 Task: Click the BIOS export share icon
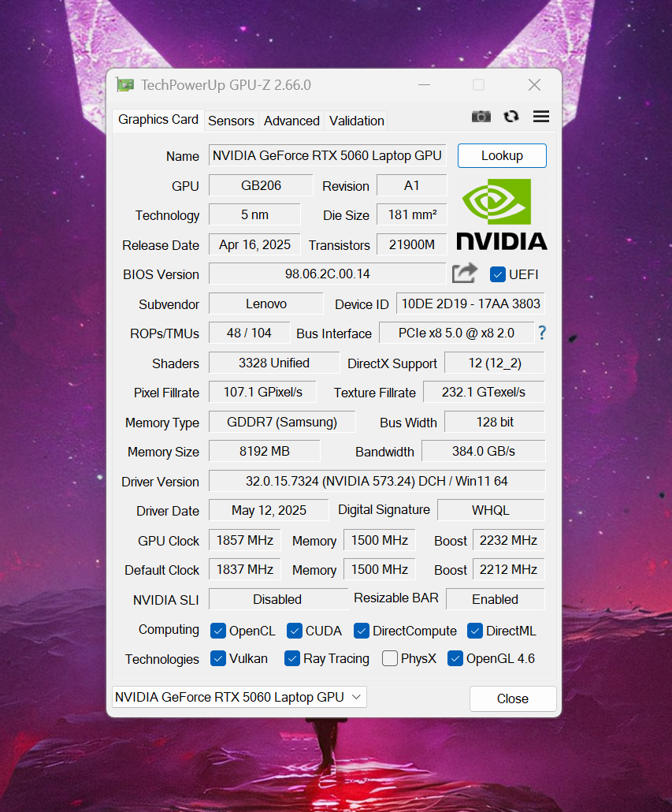tap(465, 273)
